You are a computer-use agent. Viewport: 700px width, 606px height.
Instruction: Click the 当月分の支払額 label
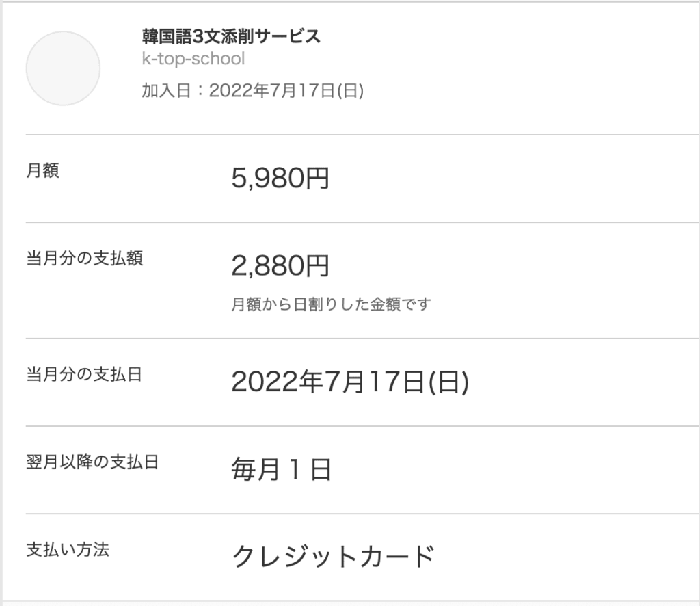pyautogui.click(x=84, y=258)
